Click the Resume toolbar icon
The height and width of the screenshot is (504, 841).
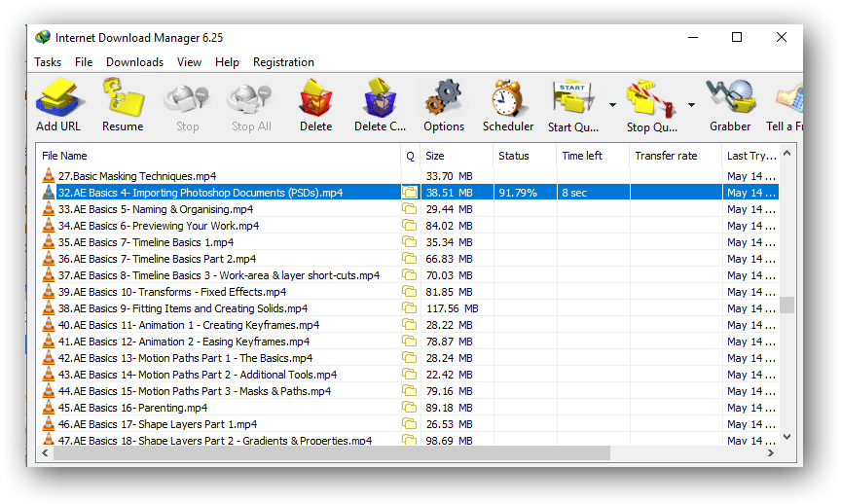pos(123,97)
